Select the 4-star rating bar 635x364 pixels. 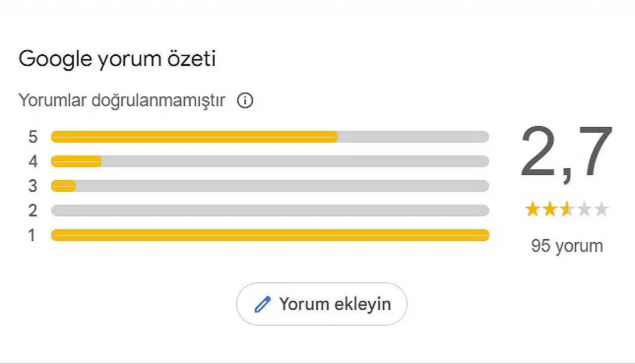pyautogui.click(x=270, y=161)
